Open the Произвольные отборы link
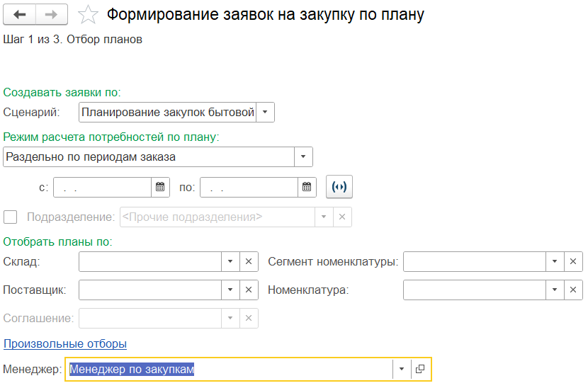 tap(65, 343)
